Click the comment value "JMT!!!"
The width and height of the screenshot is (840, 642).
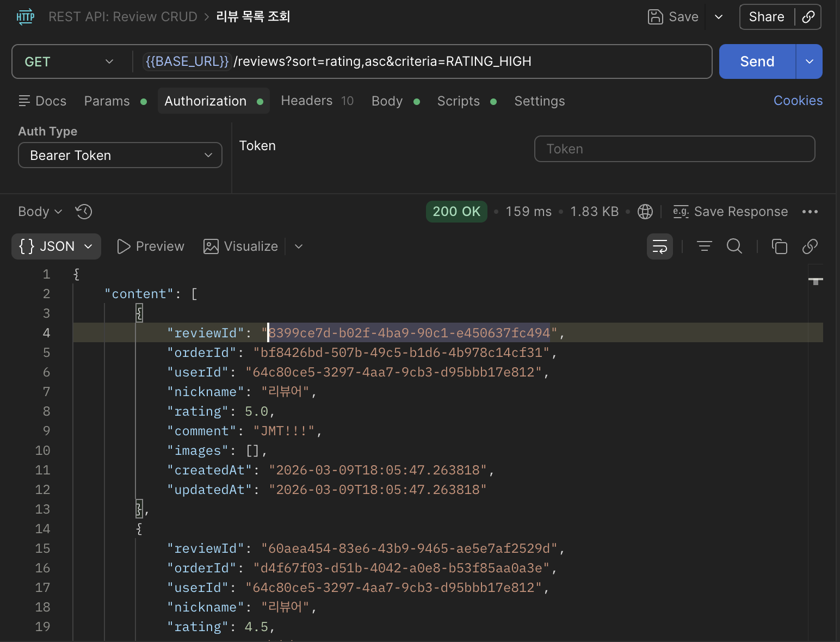point(284,431)
